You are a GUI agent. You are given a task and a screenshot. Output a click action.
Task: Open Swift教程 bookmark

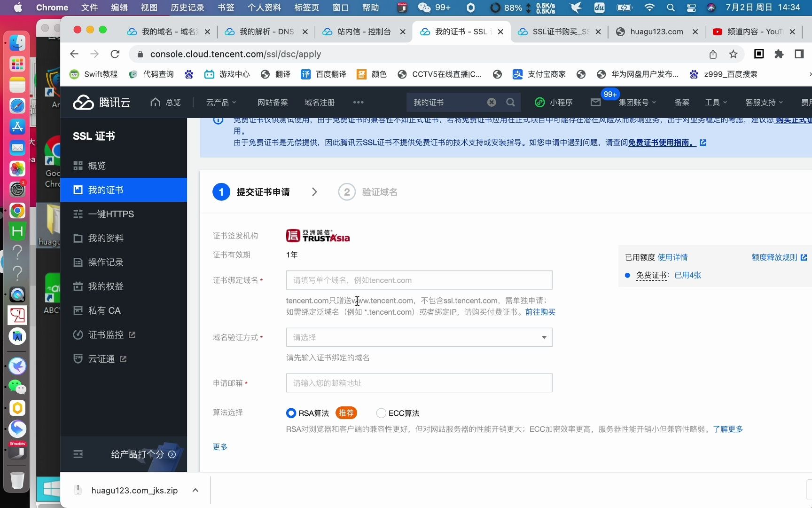[94, 74]
